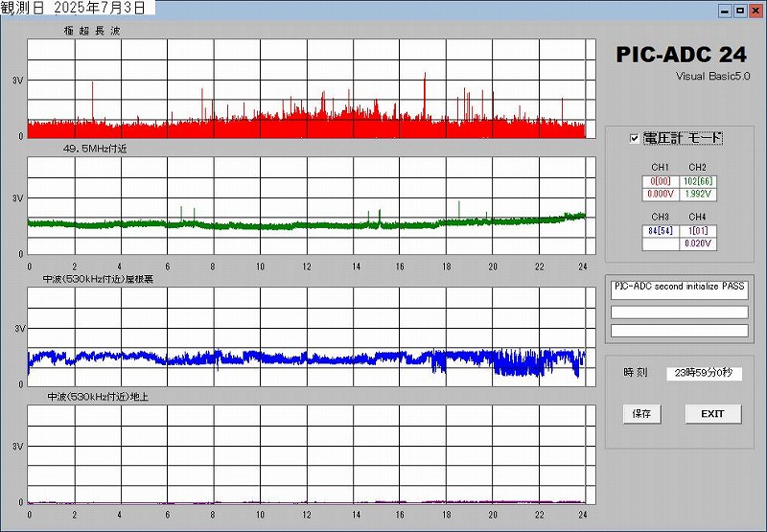Click the empty CH3 voltage cell
Viewport: 767px width, 532px height.
pyautogui.click(x=661, y=243)
